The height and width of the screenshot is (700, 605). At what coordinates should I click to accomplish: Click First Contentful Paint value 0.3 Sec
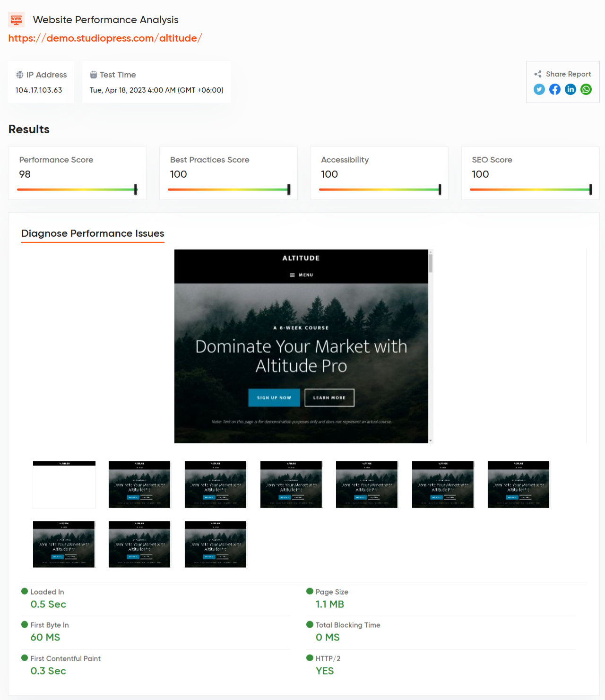tap(48, 671)
